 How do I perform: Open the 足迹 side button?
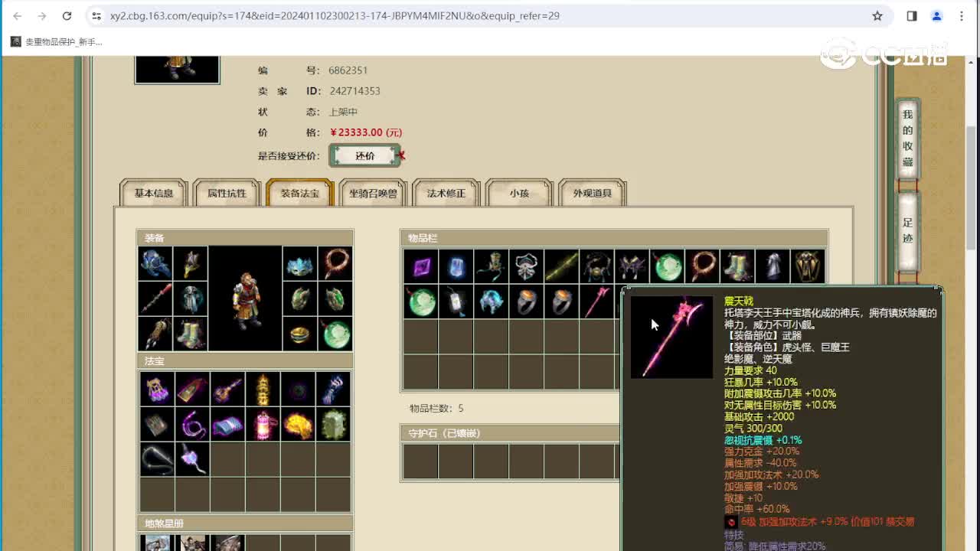click(x=907, y=230)
